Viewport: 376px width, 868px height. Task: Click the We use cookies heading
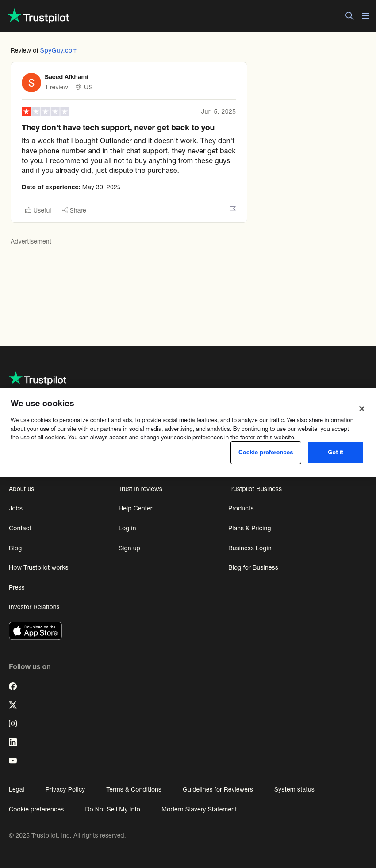(42, 403)
